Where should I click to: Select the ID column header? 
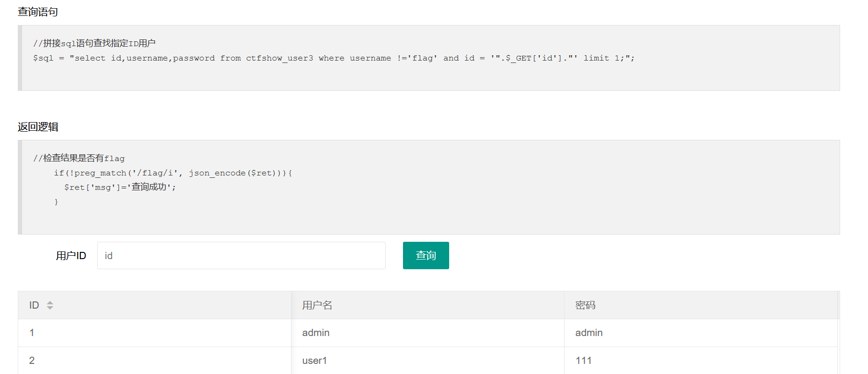click(154, 305)
